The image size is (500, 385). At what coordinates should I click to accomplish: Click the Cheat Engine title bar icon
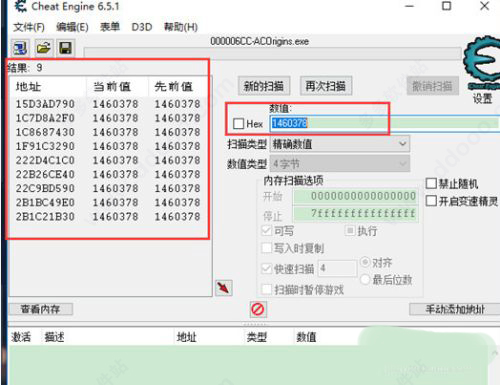[21, 6]
